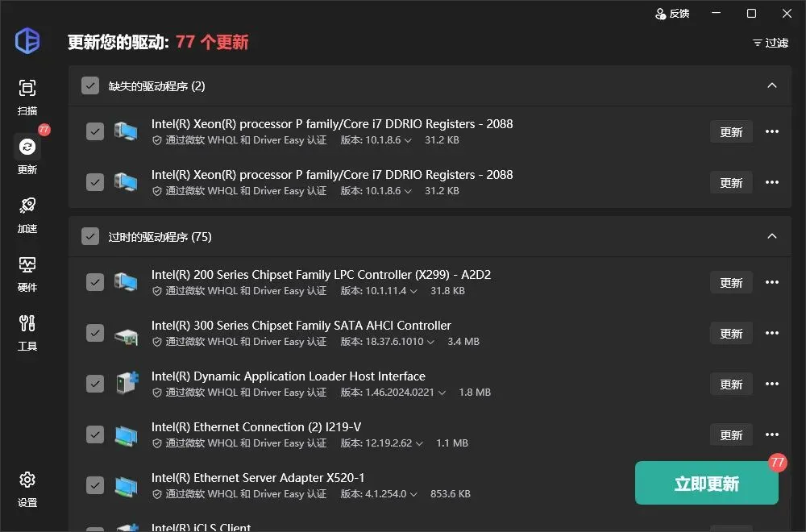Open more options for first DDRIO Registers driver
This screenshot has height=532, width=806.
771,131
